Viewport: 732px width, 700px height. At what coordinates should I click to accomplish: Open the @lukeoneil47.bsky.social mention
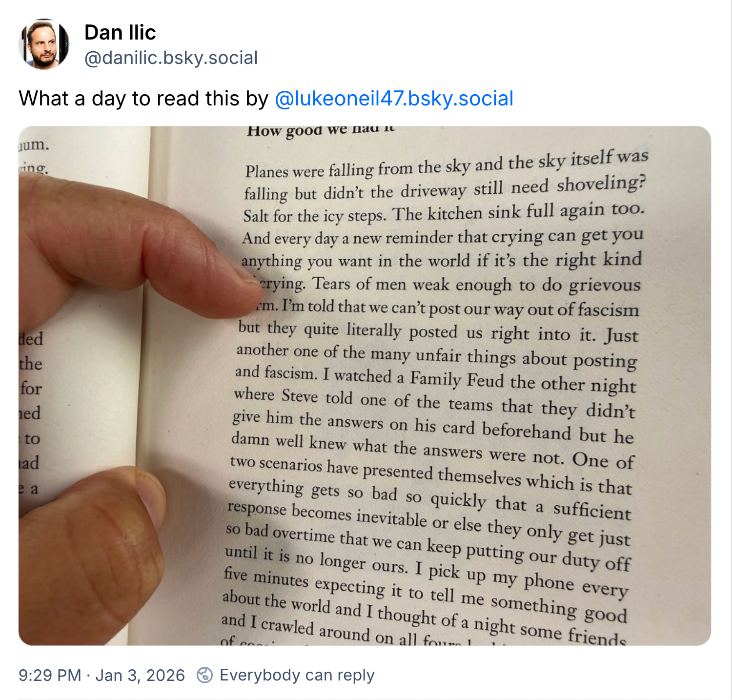[x=394, y=99]
